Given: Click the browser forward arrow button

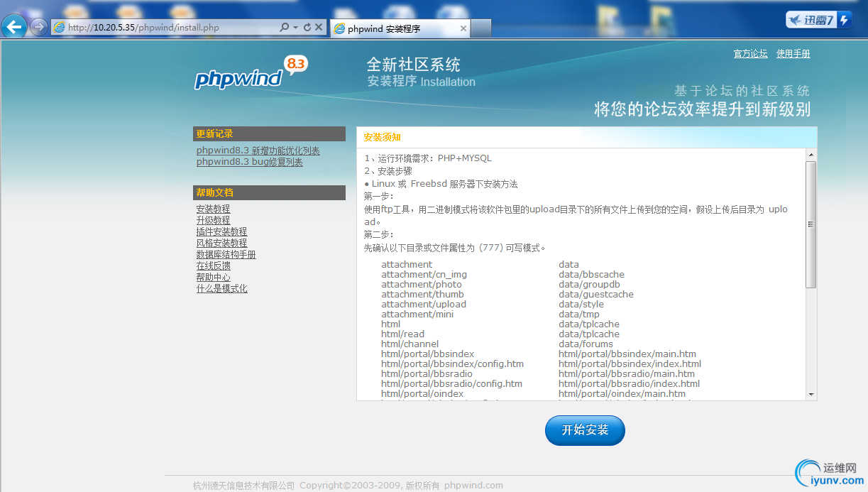Looking at the screenshot, I should [x=38, y=27].
